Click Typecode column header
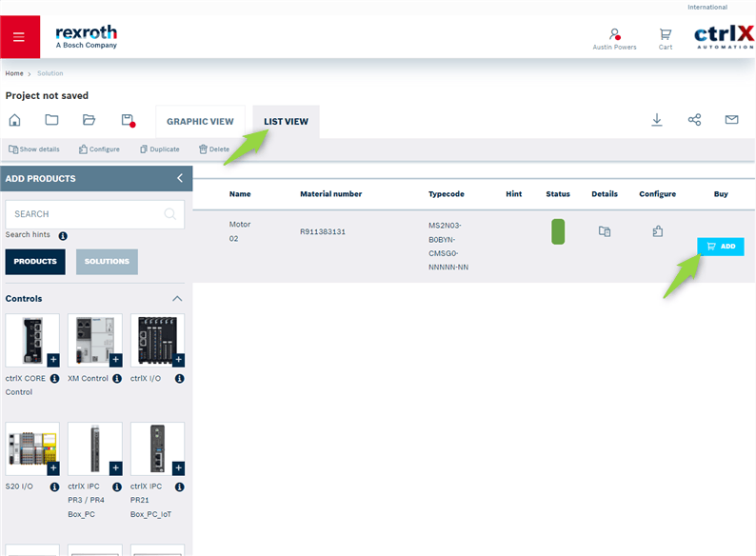The image size is (756, 556). coord(447,194)
